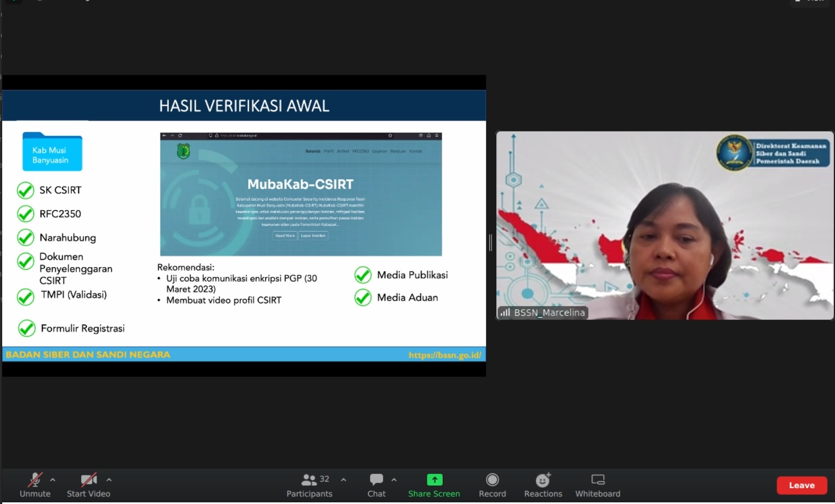The height and width of the screenshot is (504, 835).
Task: Expand the arrow beside Participants
Action: tap(344, 480)
